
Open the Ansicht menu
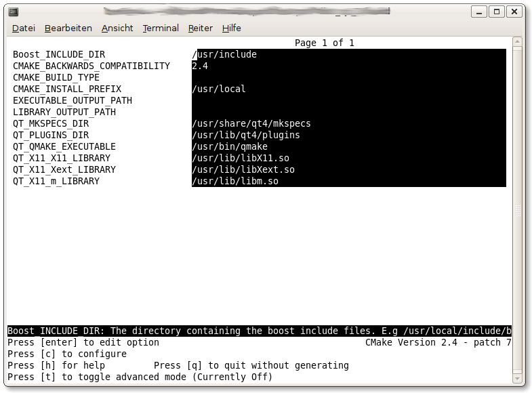117,28
